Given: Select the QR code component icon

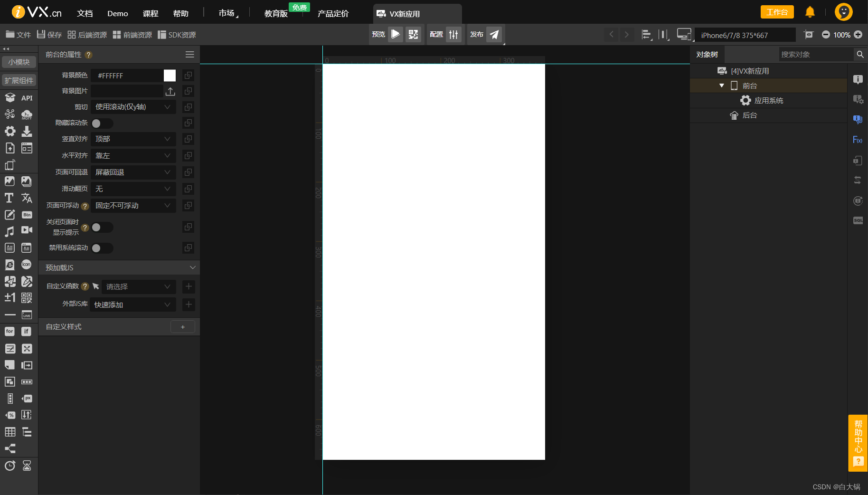Looking at the screenshot, I should click(x=27, y=298).
